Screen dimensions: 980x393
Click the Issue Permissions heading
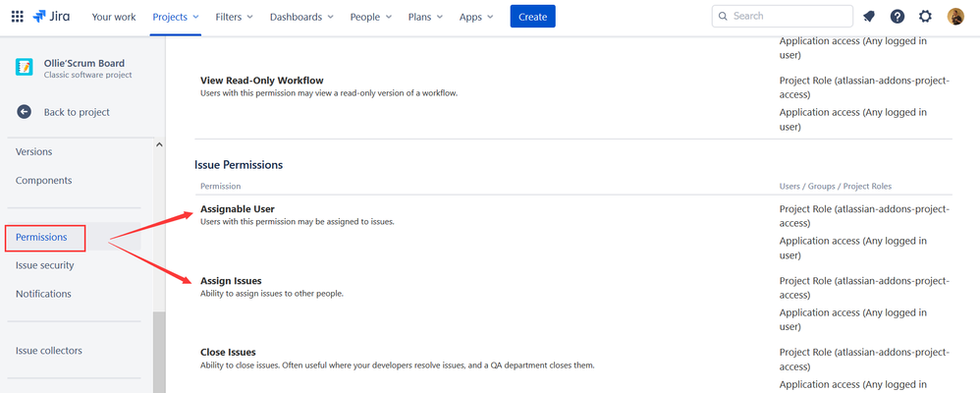[x=239, y=165]
